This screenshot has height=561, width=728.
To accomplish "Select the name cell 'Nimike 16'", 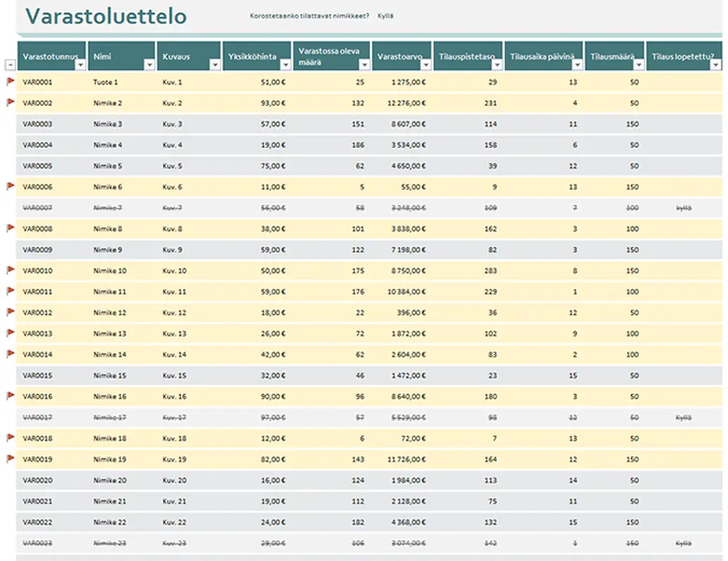I will (109, 396).
